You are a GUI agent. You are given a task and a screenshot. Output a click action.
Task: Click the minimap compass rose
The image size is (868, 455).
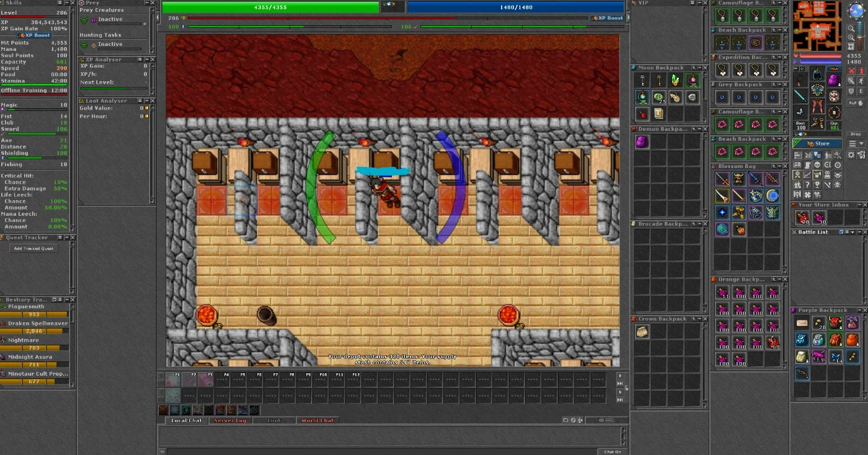[856, 11]
